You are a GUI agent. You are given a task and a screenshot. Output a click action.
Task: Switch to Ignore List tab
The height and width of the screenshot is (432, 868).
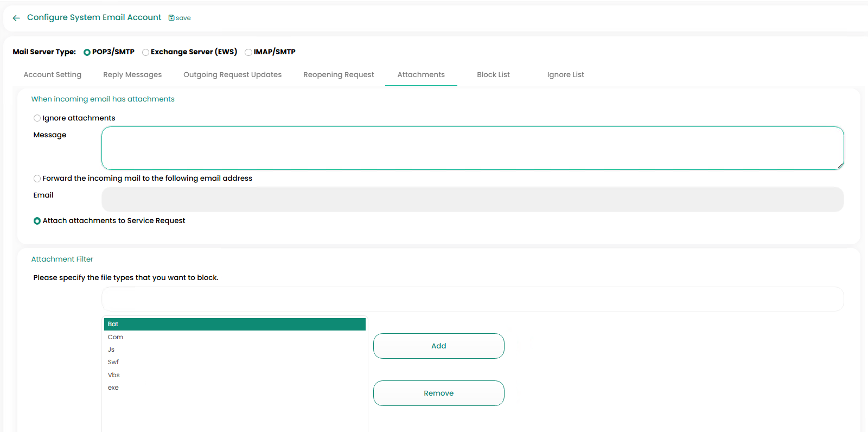coord(565,75)
